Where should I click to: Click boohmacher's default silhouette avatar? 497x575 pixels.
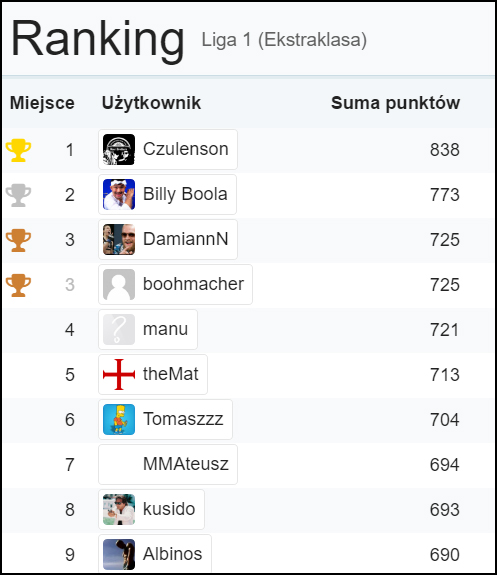coord(119,285)
